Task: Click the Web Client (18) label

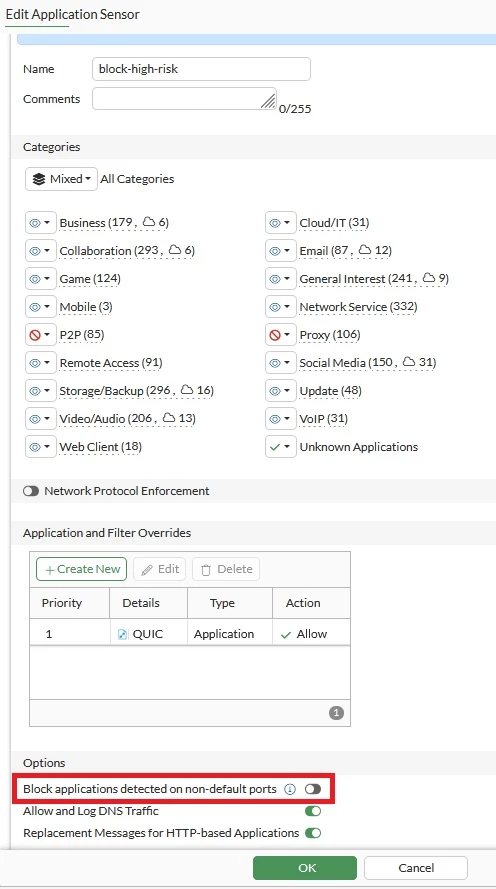Action: point(100,447)
